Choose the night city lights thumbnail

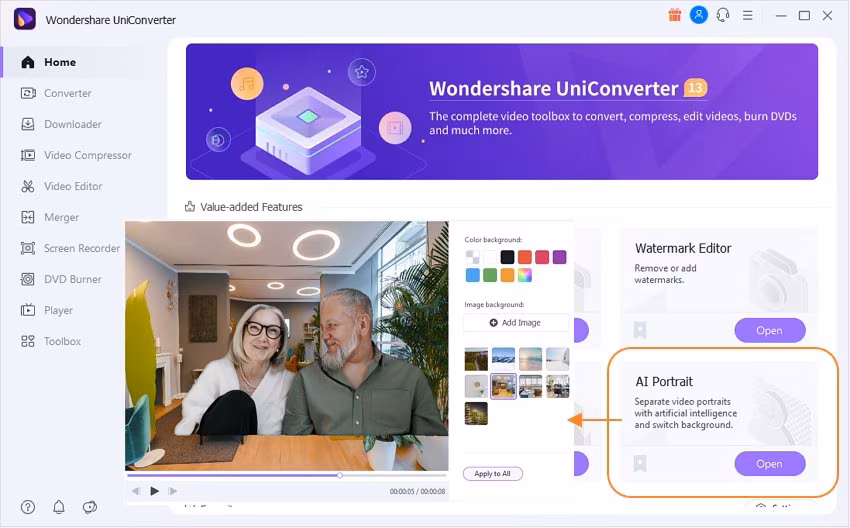[476, 414]
